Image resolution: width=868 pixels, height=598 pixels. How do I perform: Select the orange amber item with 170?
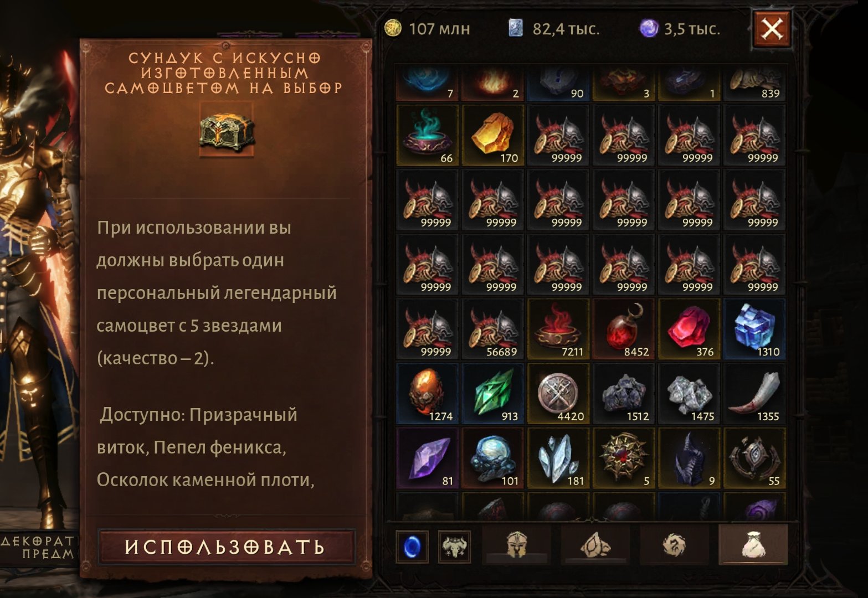[x=493, y=136]
